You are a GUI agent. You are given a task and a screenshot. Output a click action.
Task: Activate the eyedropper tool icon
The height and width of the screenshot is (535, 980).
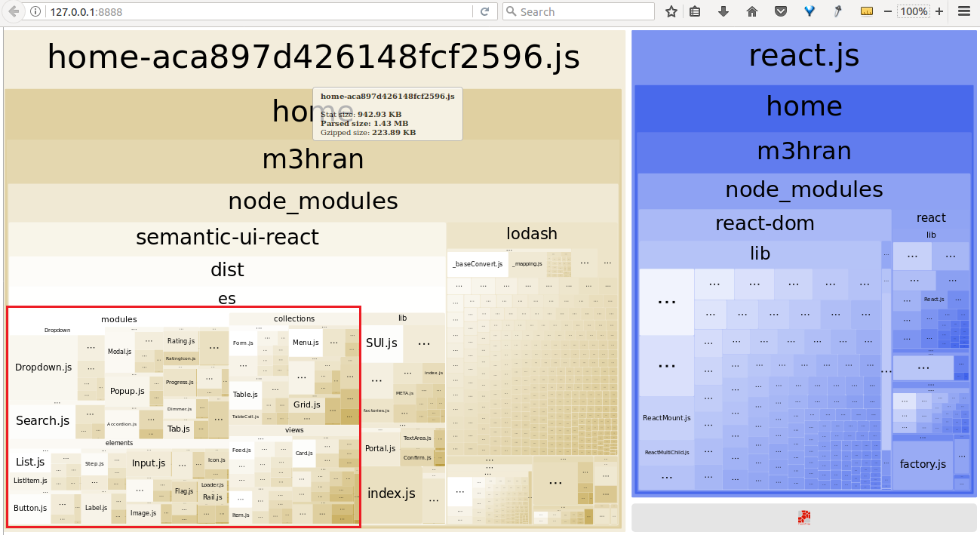(837, 11)
